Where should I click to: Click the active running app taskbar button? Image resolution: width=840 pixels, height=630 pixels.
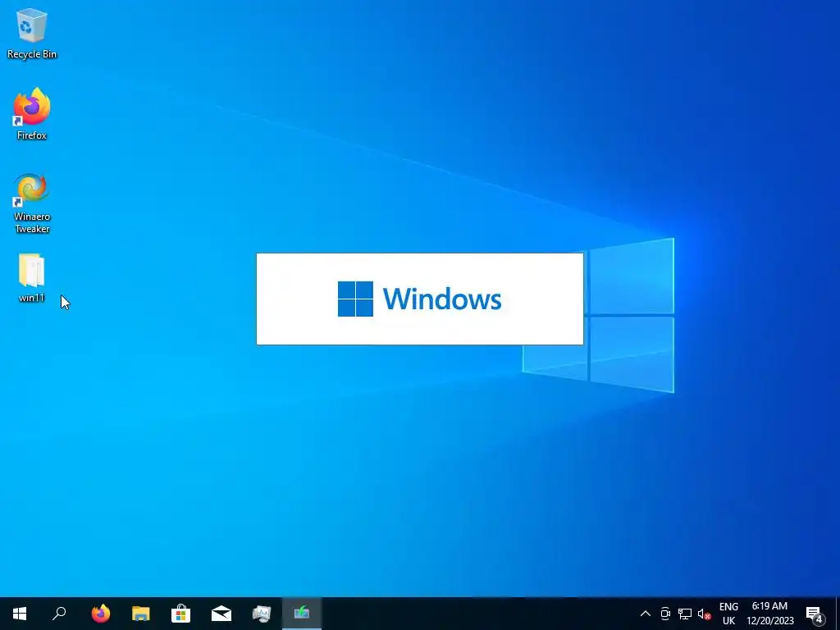pos(302,614)
